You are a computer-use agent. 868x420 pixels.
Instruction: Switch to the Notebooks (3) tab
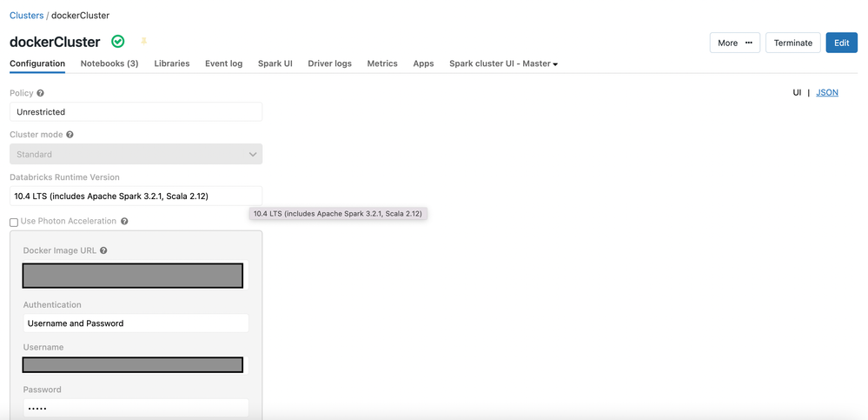(109, 63)
